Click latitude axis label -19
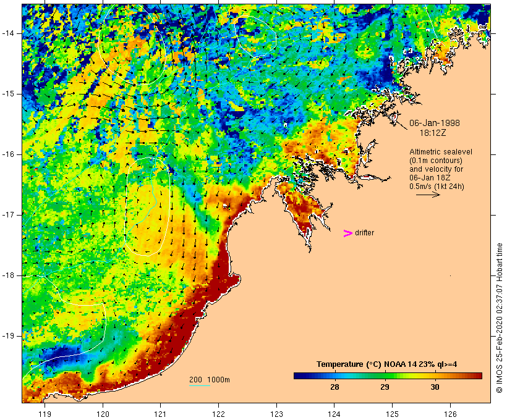507x420 pixels. click(x=8, y=336)
